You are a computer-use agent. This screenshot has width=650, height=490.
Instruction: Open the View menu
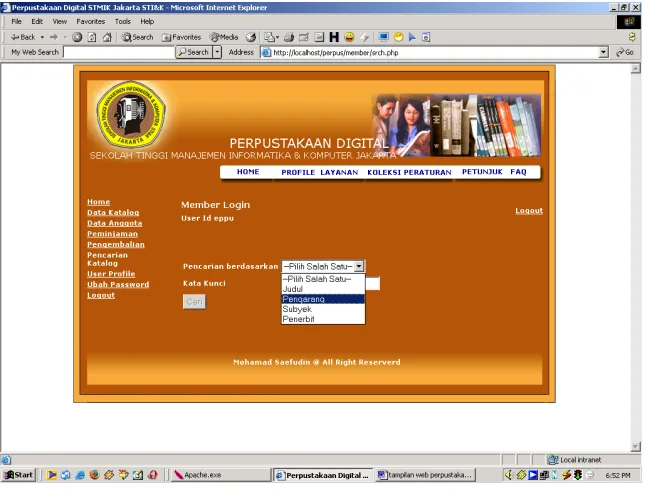(x=60, y=22)
